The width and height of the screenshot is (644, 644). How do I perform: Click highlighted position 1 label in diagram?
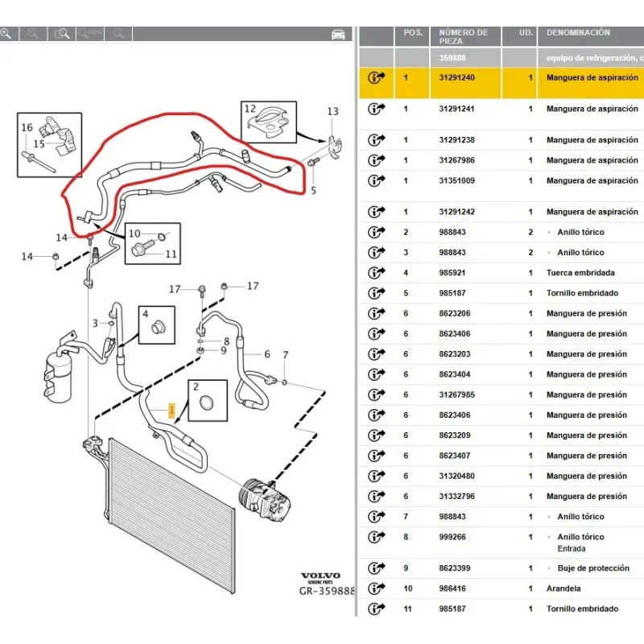tap(171, 410)
